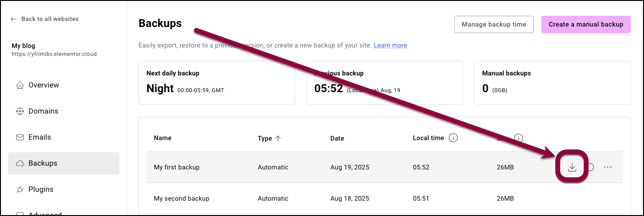Go back to all websites
Image resolution: width=644 pixels, height=216 pixels.
(45, 19)
